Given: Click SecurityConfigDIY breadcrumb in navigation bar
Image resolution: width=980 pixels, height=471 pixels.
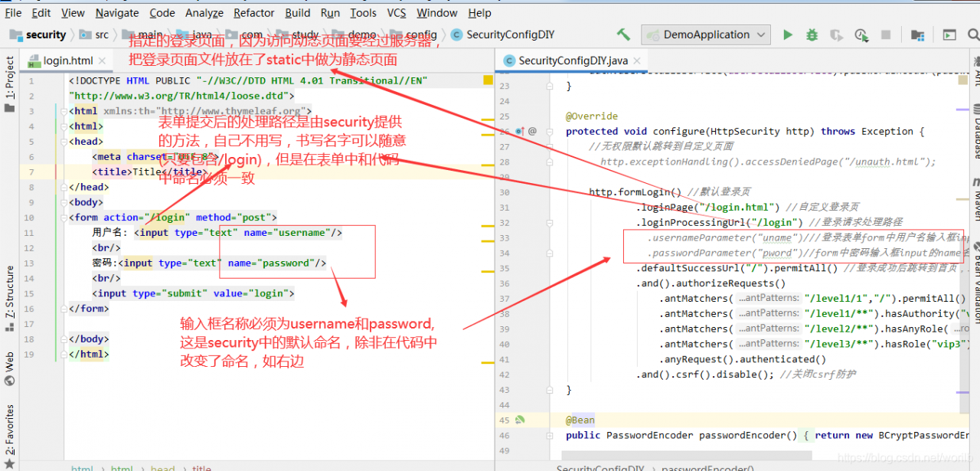Looking at the screenshot, I should pos(510,34).
